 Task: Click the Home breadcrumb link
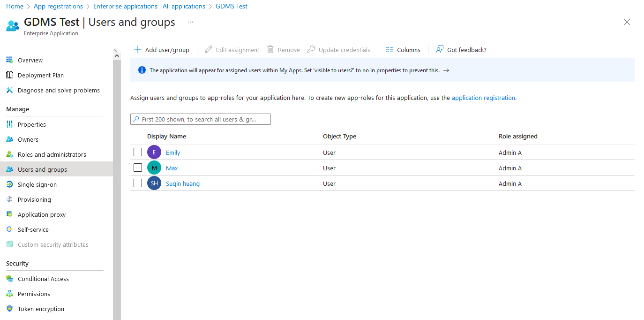15,6
